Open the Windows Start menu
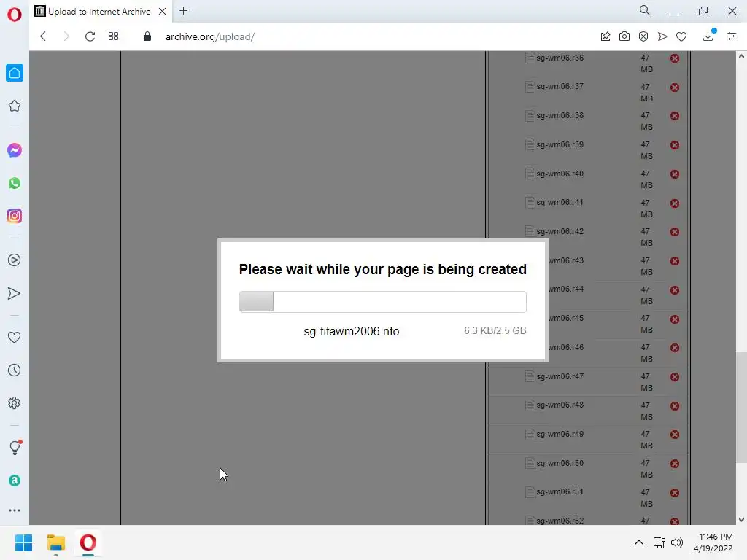 23,542
